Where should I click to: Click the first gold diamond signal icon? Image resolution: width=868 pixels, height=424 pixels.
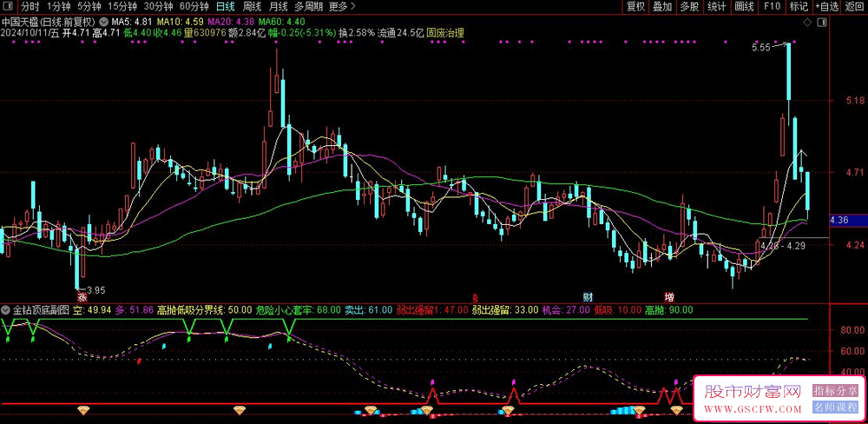click(84, 408)
